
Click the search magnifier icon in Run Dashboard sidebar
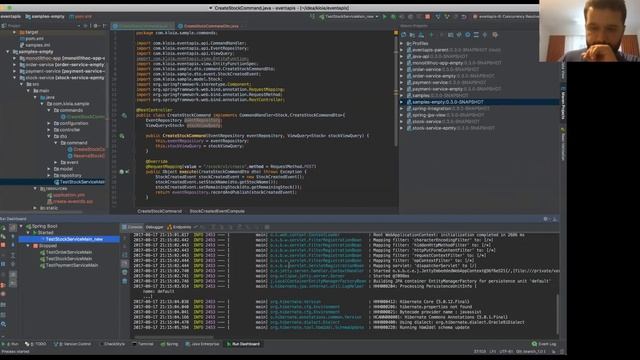click(3, 324)
